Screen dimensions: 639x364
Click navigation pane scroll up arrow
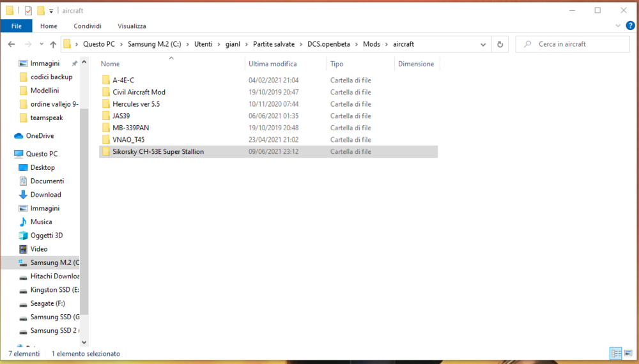click(84, 62)
